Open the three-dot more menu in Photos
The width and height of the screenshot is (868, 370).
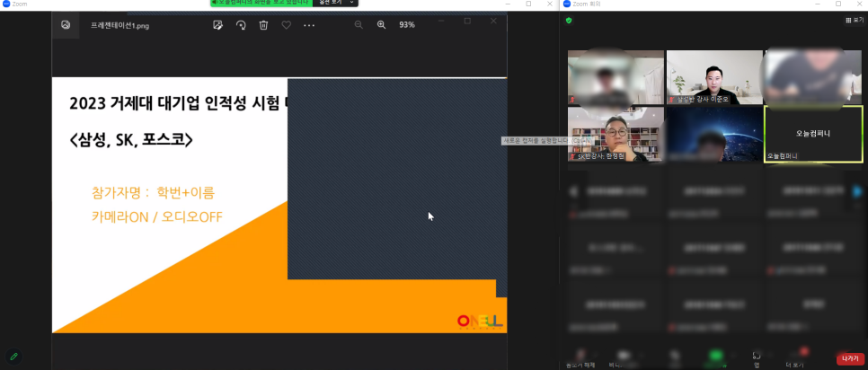309,25
